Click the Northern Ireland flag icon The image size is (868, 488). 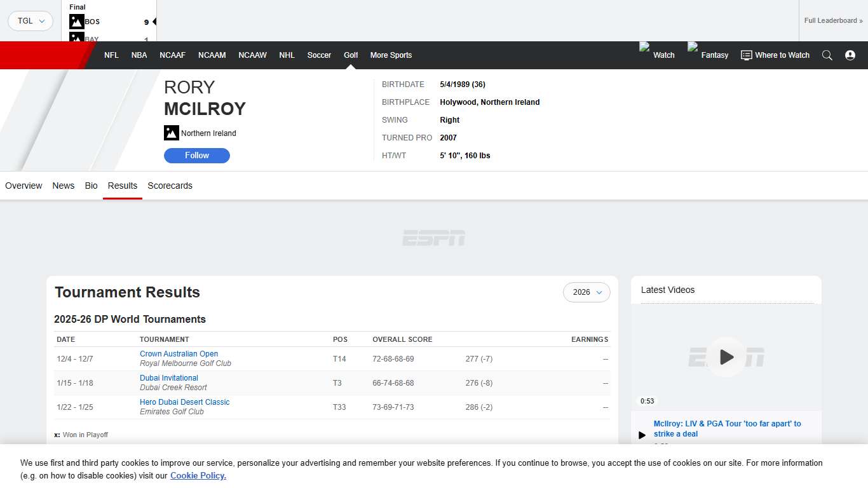point(172,133)
